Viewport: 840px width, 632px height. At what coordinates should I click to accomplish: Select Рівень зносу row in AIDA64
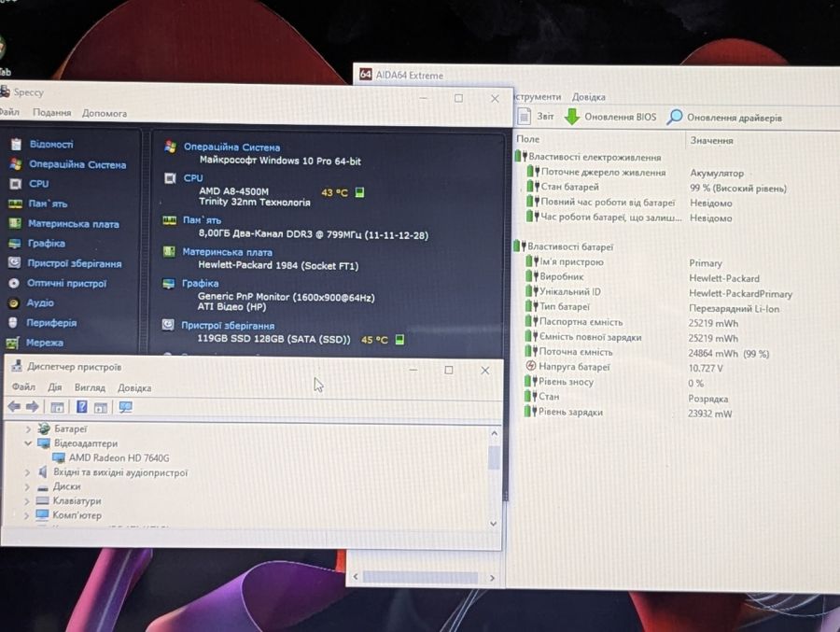tap(614, 383)
